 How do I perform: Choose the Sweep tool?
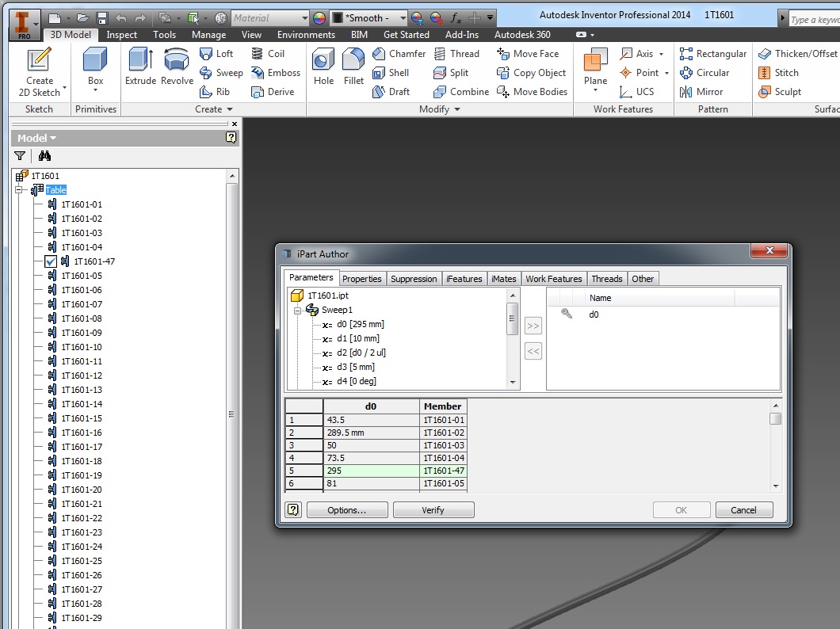point(221,73)
